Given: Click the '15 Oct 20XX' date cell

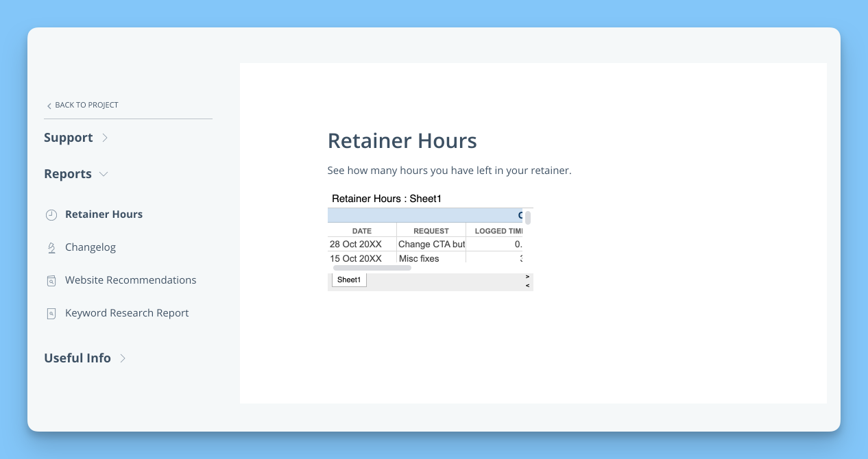Looking at the screenshot, I should (x=362, y=258).
